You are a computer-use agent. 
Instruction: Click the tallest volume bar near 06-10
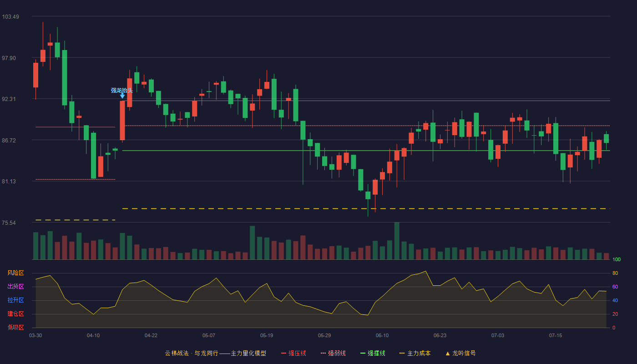click(397, 241)
